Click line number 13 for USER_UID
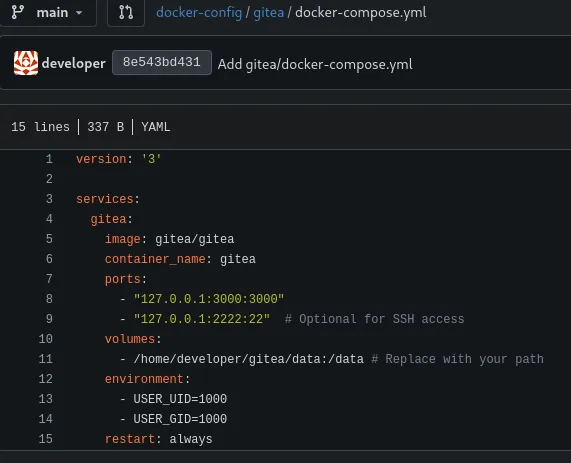The image size is (571, 463). coord(46,399)
